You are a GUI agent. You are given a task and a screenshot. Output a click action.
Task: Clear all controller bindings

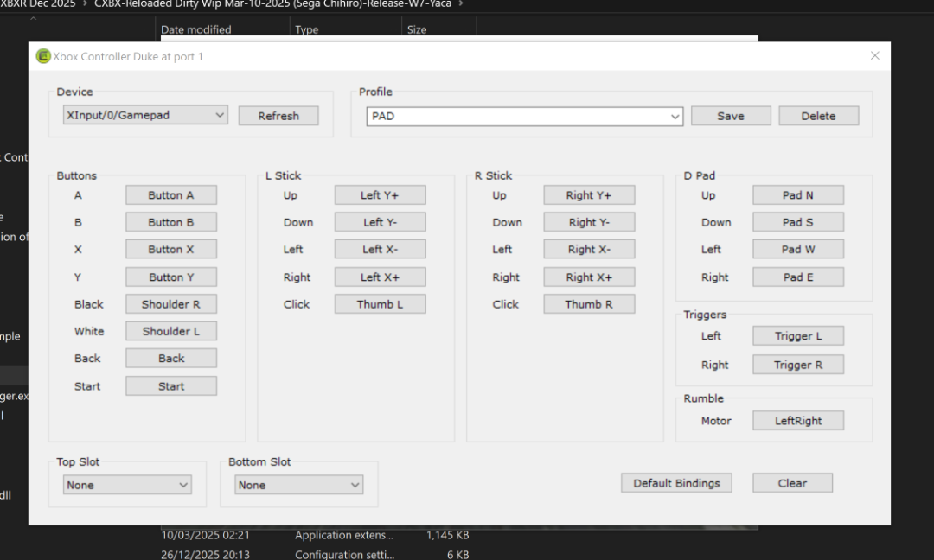[792, 483]
